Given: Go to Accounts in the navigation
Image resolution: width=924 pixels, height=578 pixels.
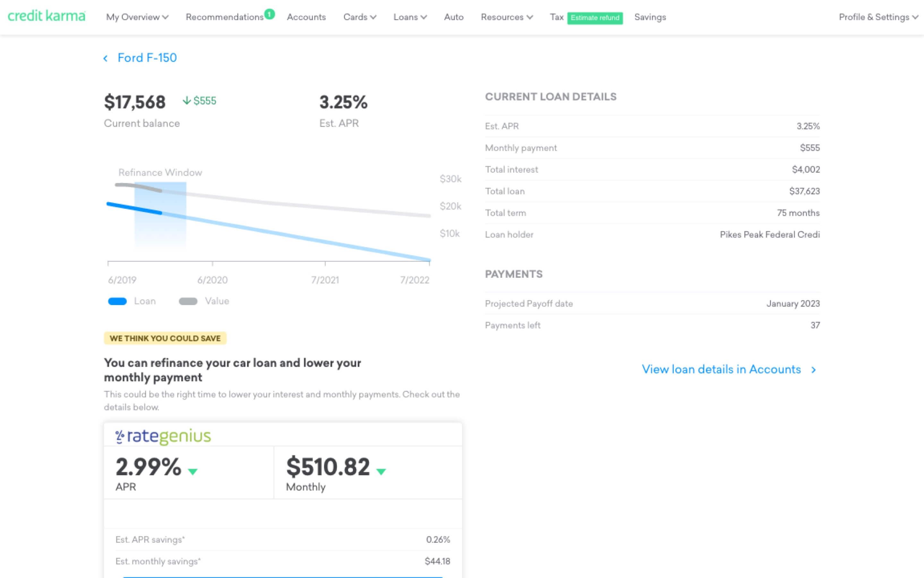Looking at the screenshot, I should (306, 17).
